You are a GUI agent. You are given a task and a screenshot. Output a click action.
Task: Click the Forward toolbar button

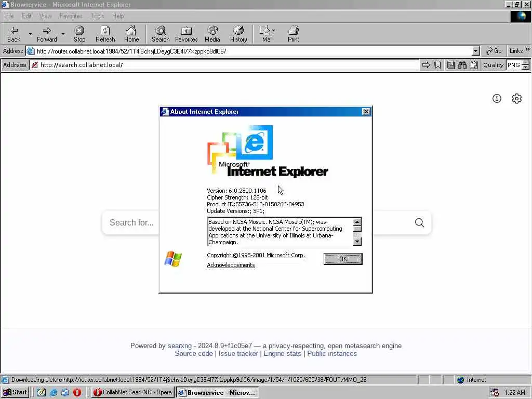coord(47,34)
